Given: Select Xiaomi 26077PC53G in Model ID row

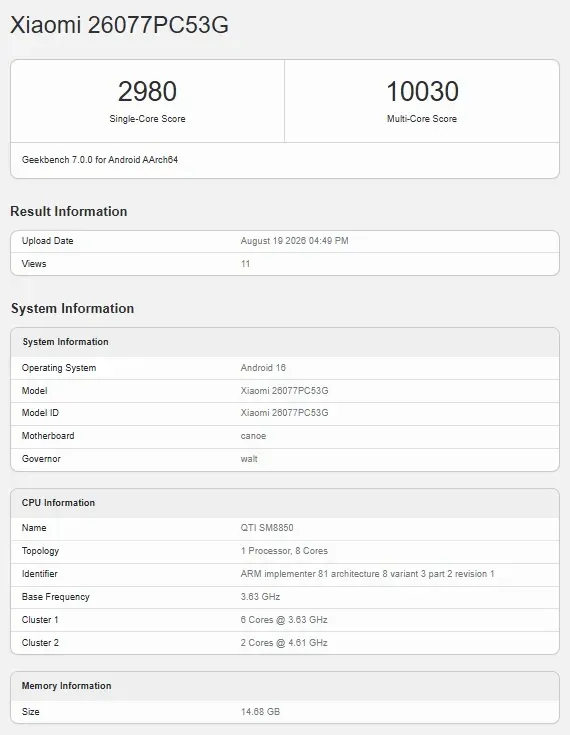Looking at the screenshot, I should (x=285, y=413).
